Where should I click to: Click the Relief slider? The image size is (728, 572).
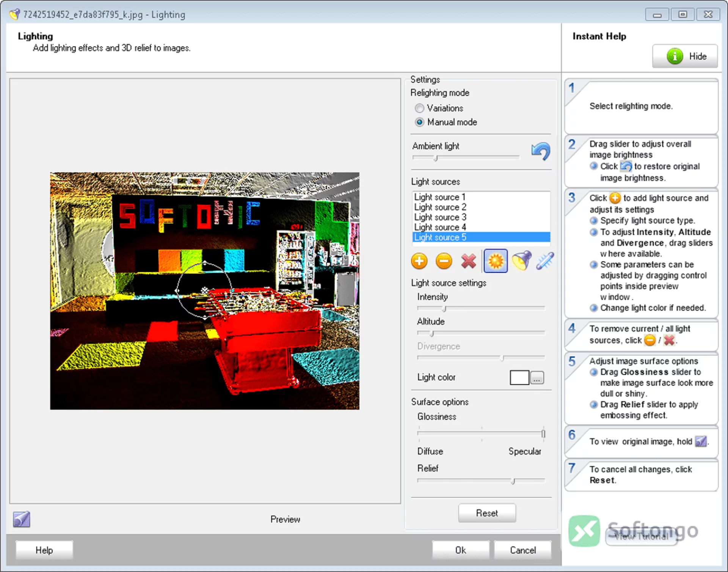pyautogui.click(x=481, y=481)
